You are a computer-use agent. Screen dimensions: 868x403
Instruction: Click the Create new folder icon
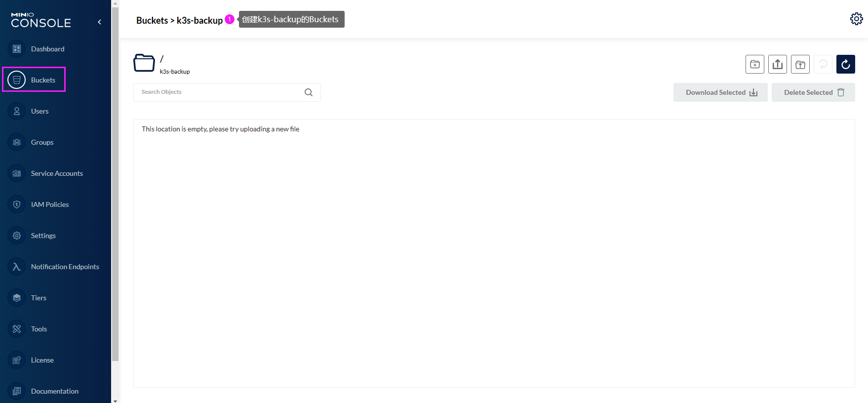coord(755,64)
